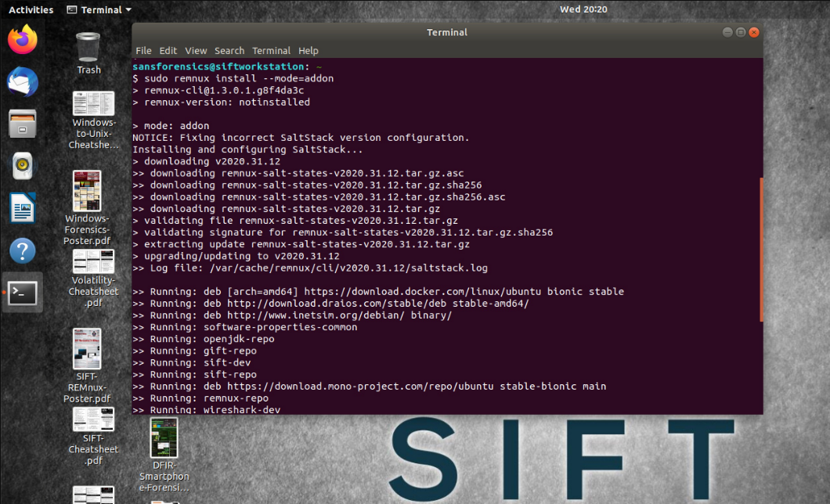
Task: Click the Terminal icon in dock
Action: [x=23, y=293]
